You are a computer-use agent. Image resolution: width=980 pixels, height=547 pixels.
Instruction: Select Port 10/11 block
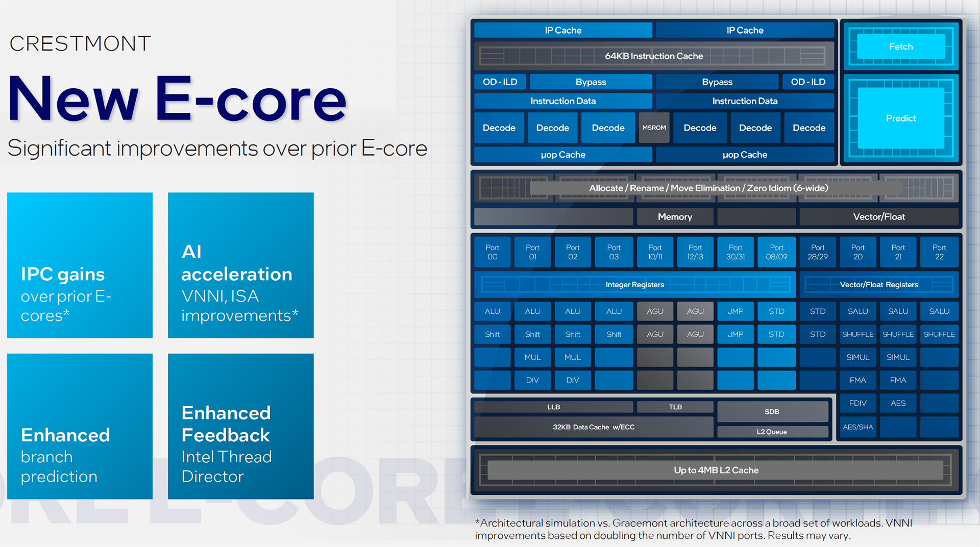click(x=655, y=252)
